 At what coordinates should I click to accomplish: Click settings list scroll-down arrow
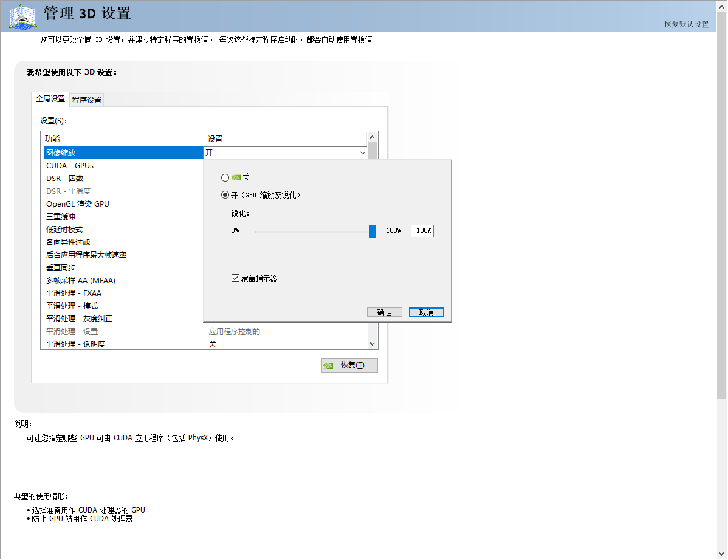tap(373, 344)
